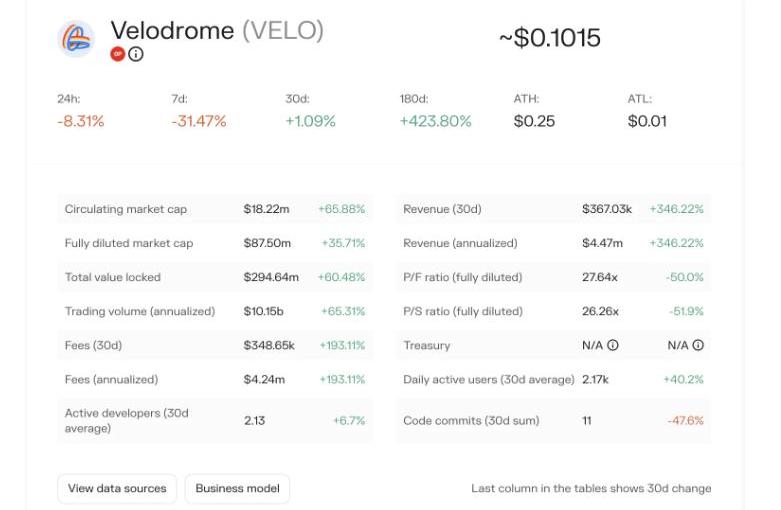Click the ATH value $0.25
The height and width of the screenshot is (510, 781).
pyautogui.click(x=534, y=121)
